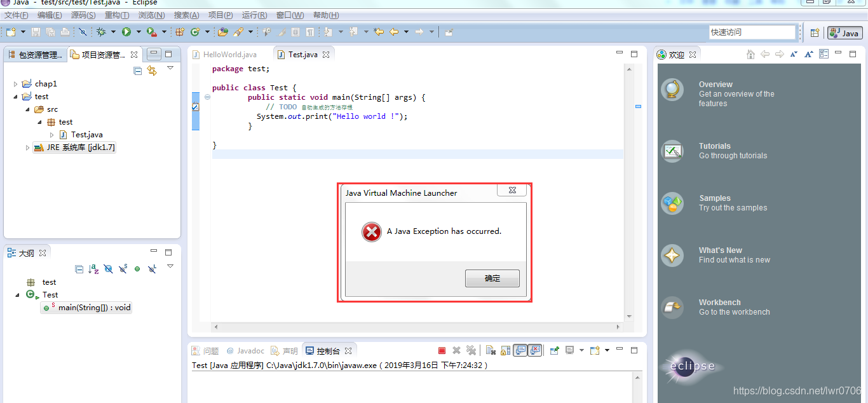Click Pin Console icon
Screen dimensions: 868x403
click(x=554, y=350)
